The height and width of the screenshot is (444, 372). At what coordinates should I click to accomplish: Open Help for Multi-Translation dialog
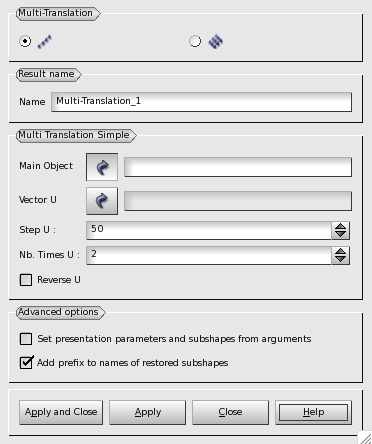tap(313, 413)
